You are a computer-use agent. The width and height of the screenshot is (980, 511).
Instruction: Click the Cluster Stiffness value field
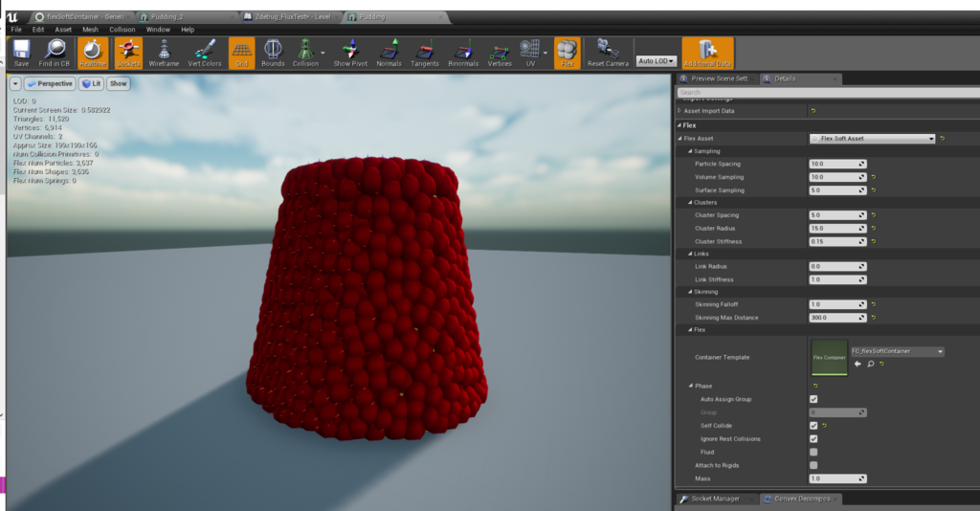837,241
